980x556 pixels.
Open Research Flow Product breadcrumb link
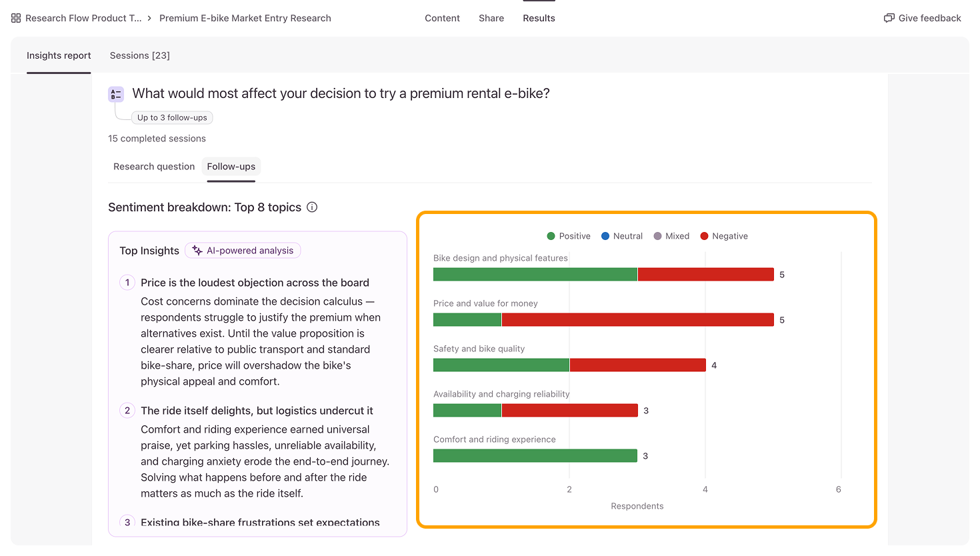(83, 18)
